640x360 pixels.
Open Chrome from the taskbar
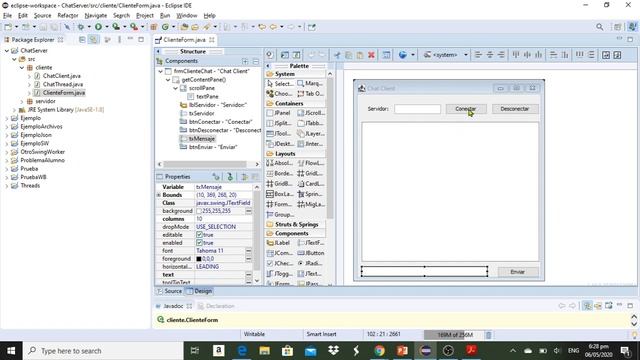click(379, 351)
